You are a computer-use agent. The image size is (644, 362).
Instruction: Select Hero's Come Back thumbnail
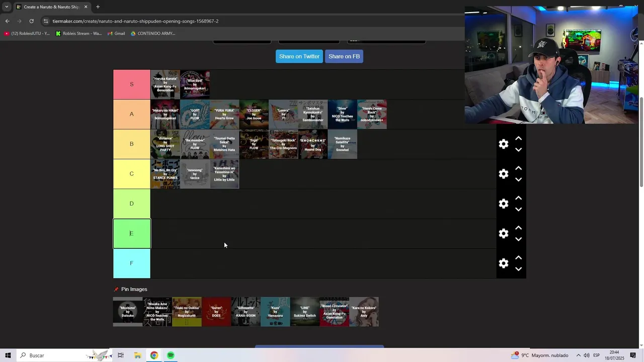pyautogui.click(x=372, y=114)
